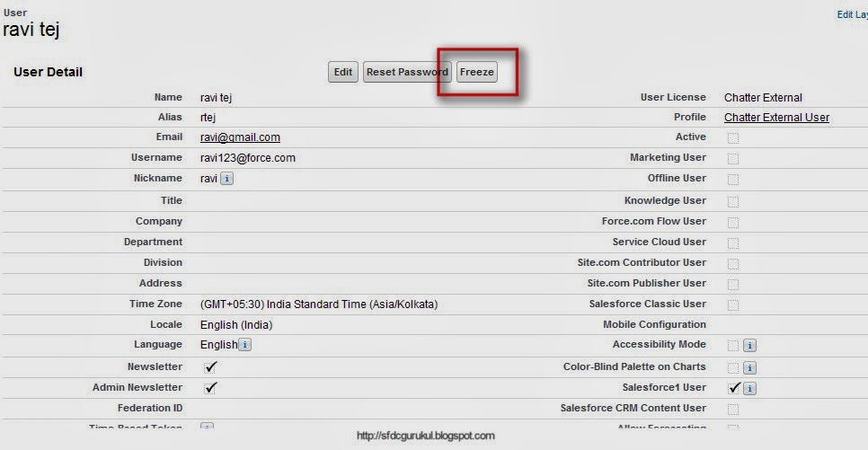Toggle the Color-Blind Palette on Charts checkbox

click(733, 367)
